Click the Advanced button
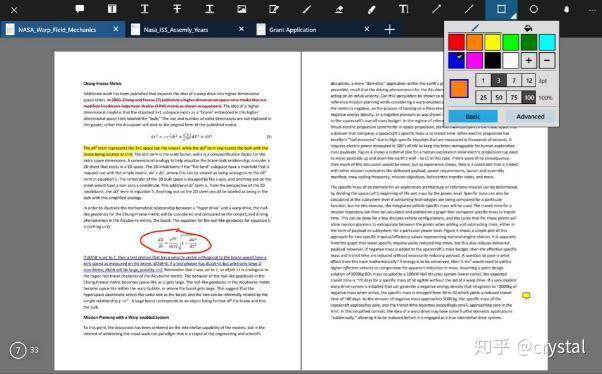 pyautogui.click(x=530, y=116)
